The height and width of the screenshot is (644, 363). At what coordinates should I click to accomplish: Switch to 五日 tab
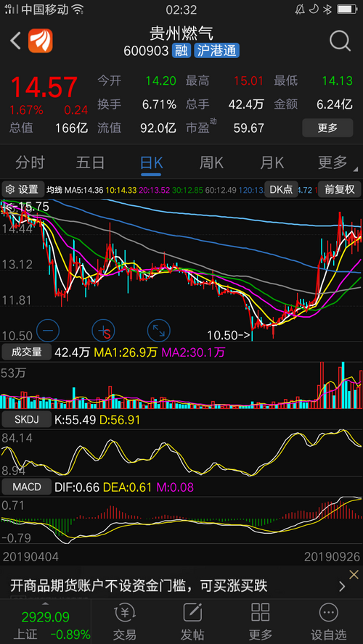tap(91, 163)
